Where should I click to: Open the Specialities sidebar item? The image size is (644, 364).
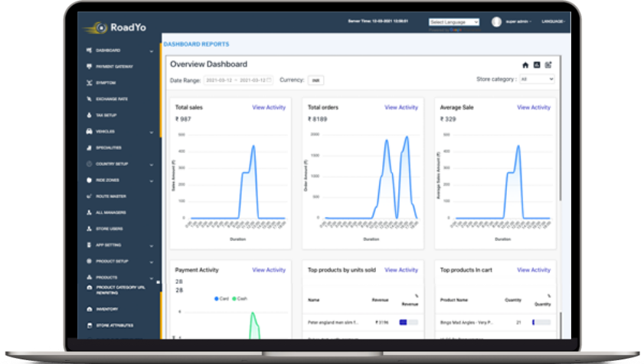(x=109, y=148)
